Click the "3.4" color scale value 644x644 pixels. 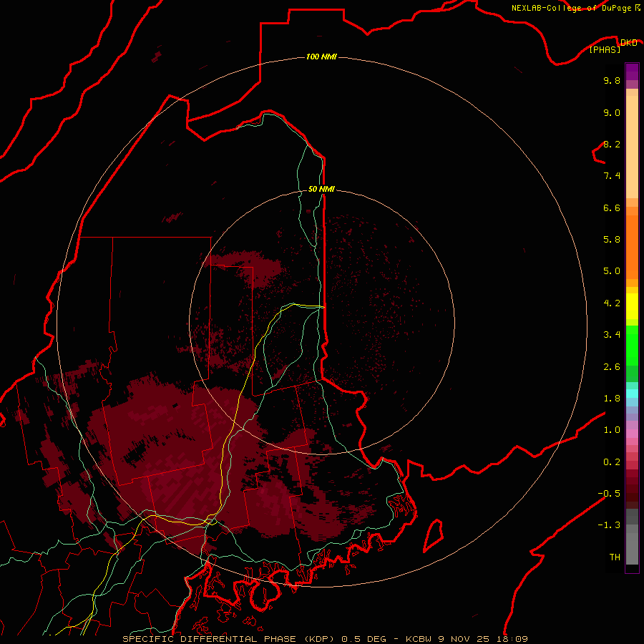(x=612, y=335)
